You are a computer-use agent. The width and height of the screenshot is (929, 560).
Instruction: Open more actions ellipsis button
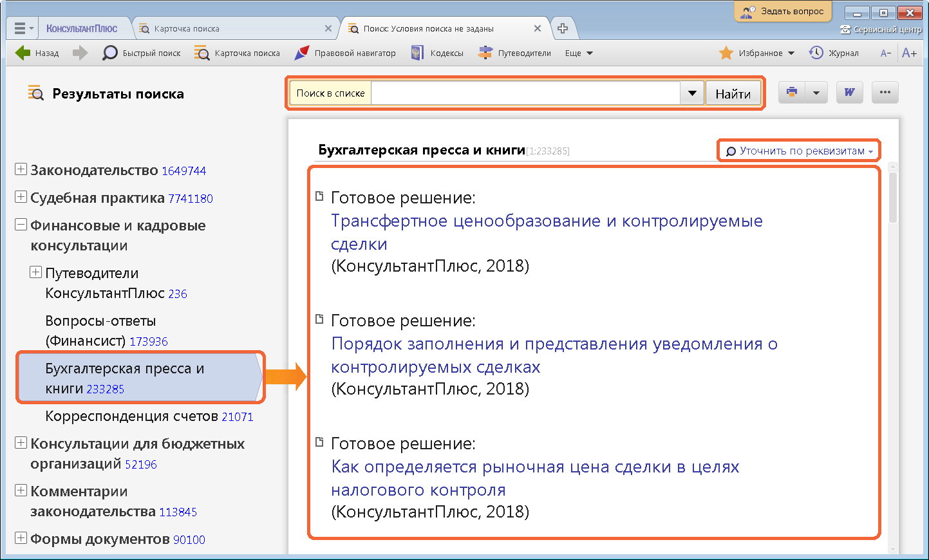point(885,93)
